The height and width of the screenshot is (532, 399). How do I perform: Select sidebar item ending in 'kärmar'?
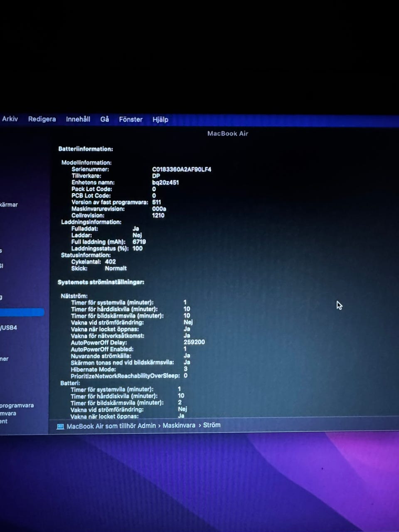9,204
